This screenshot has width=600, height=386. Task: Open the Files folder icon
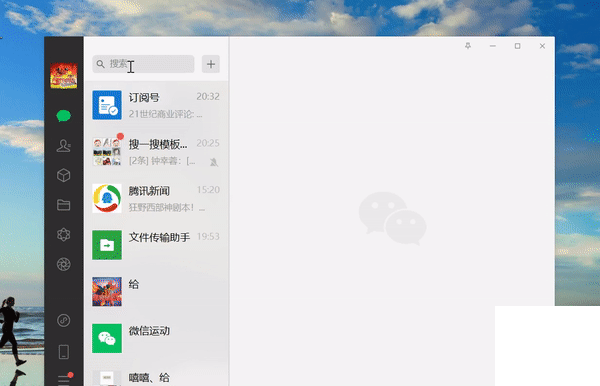pyautogui.click(x=64, y=205)
